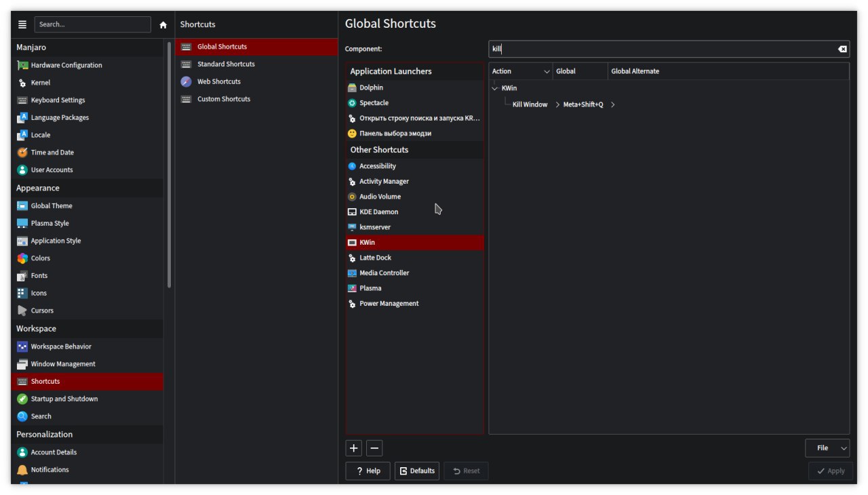The image size is (868, 495).
Task: Open Locale settings
Action: pos(87,135)
